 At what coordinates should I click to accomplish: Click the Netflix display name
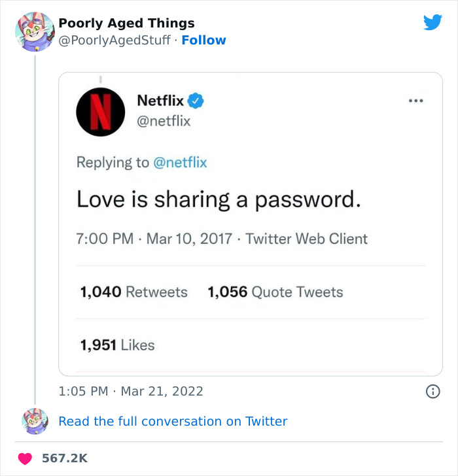(x=160, y=101)
